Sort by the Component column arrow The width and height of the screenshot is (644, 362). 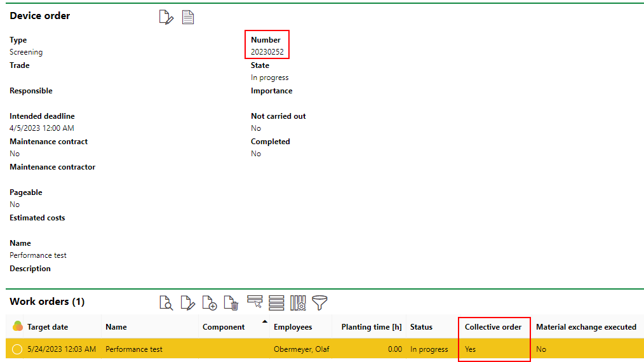click(264, 322)
